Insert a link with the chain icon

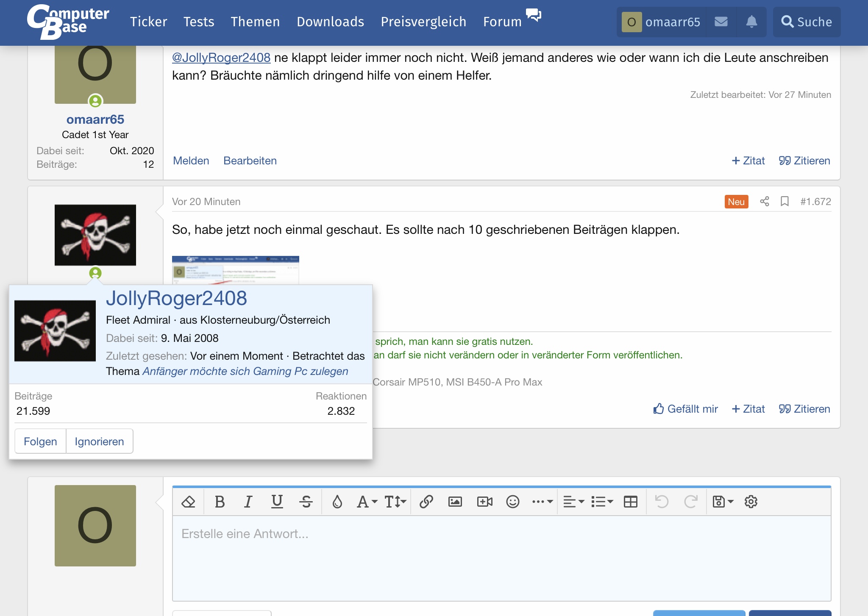click(x=426, y=502)
